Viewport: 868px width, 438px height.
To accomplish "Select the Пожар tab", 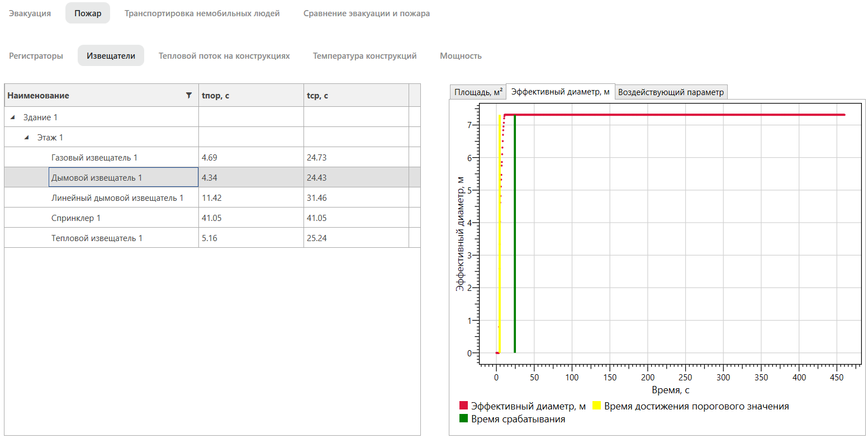I will [x=88, y=13].
